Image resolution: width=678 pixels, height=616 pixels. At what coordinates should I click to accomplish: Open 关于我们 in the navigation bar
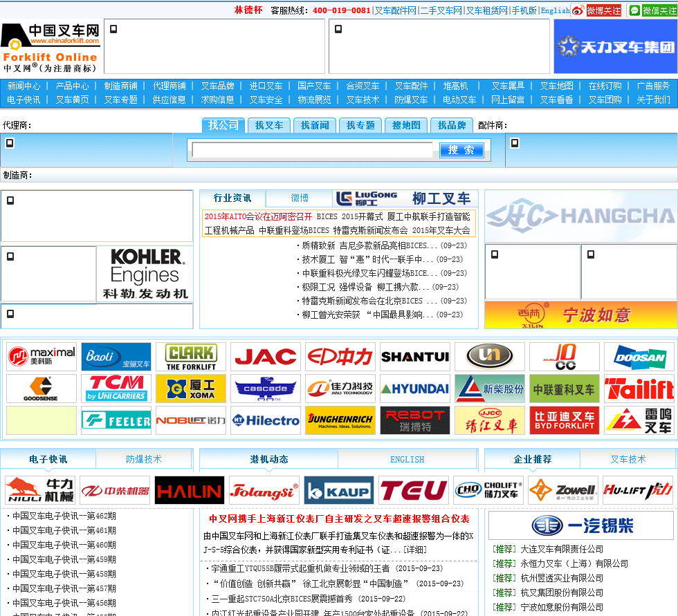653,100
